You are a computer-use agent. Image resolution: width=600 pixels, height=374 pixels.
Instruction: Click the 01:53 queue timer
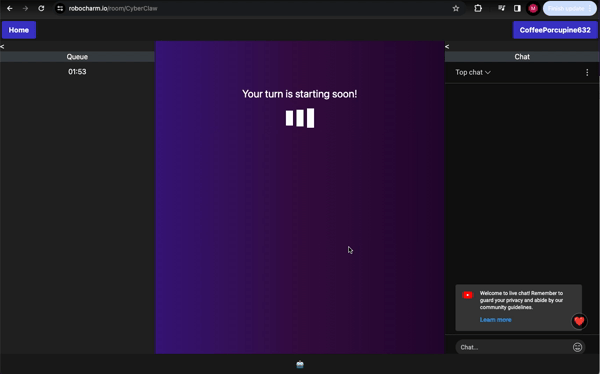point(77,72)
